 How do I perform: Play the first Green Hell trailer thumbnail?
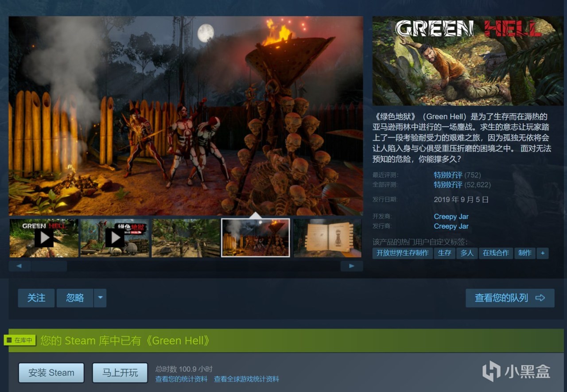click(44, 238)
